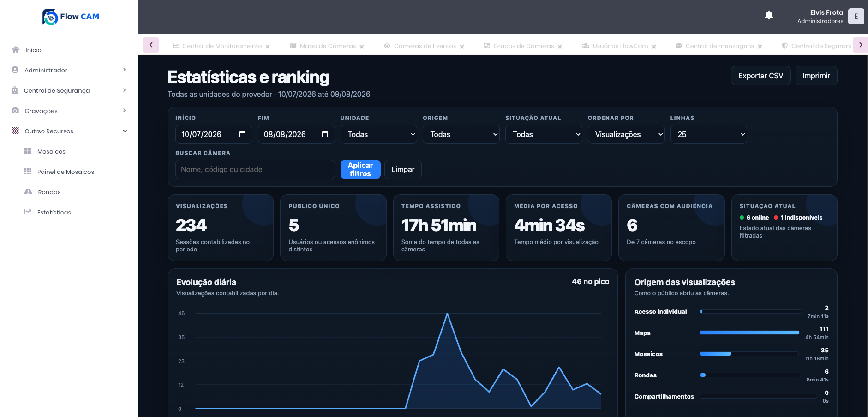
Task: Click the user avatar E
Action: [x=856, y=16]
